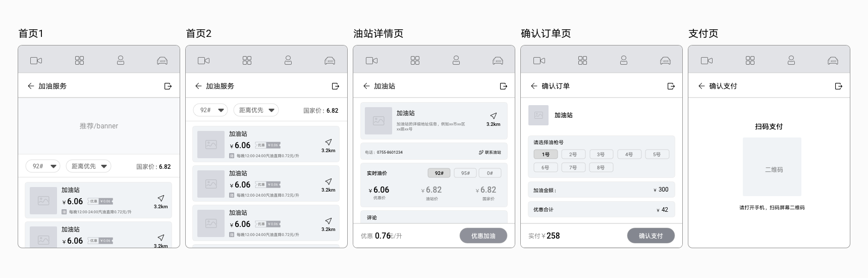Image resolution: width=868 pixels, height=278 pixels.
Task: Open the apps grid icon in 首页1
Action: pos(79,61)
